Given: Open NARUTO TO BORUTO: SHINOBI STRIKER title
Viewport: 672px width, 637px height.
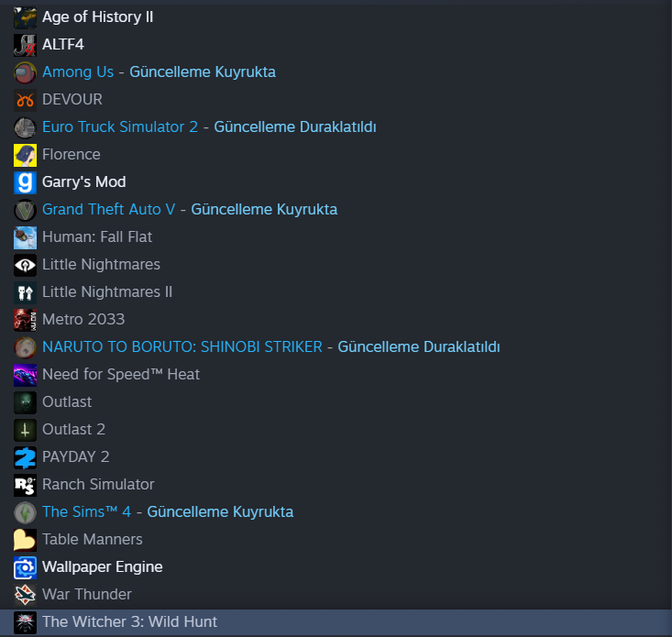Looking at the screenshot, I should tap(182, 347).
